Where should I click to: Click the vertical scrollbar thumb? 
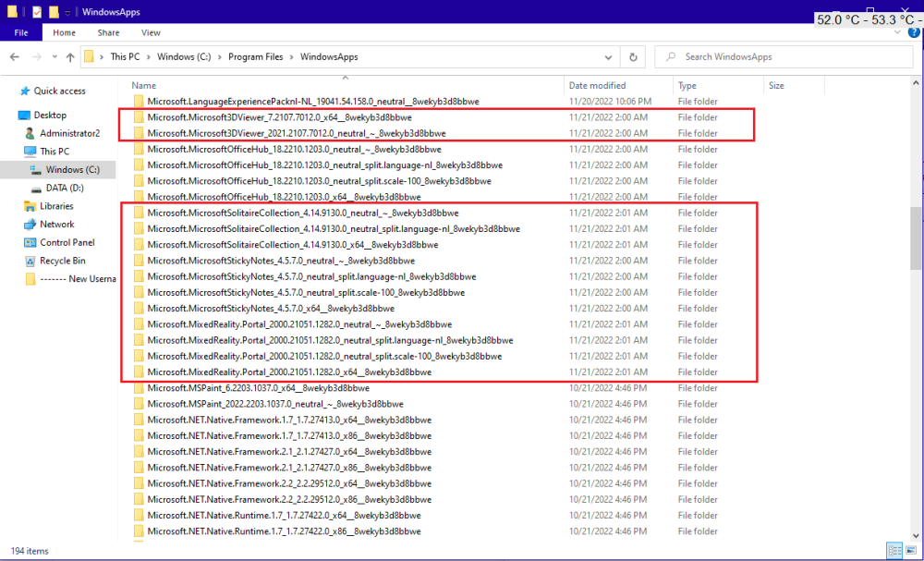pos(916,238)
